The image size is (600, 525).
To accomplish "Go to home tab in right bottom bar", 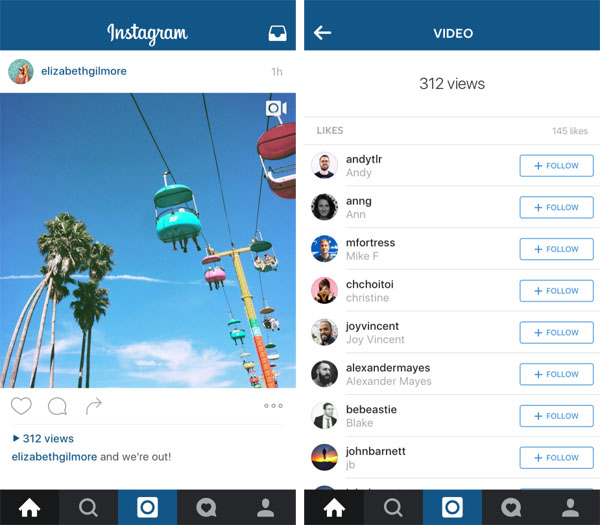I will (334, 508).
